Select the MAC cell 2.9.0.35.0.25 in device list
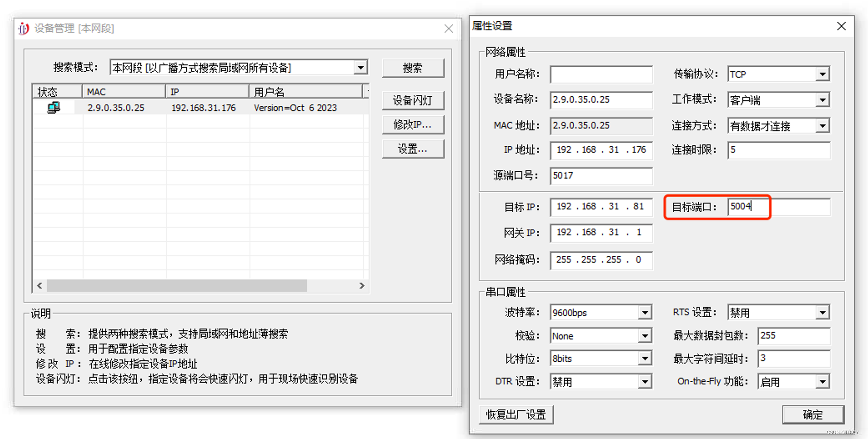 pos(116,108)
